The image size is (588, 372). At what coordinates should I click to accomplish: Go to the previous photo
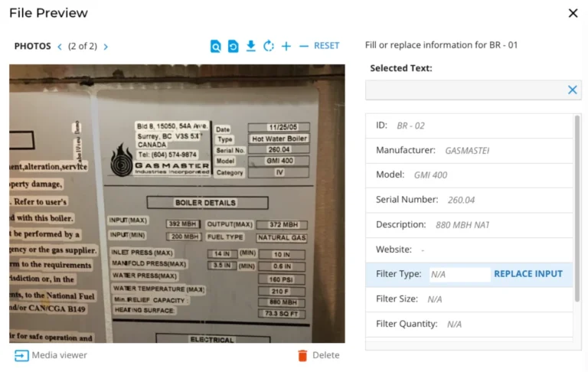[x=60, y=47]
